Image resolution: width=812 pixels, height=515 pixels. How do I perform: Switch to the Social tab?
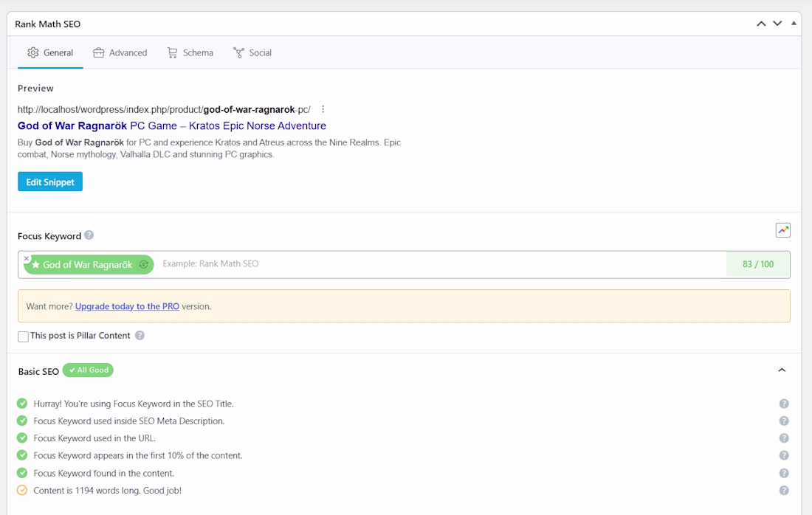tap(252, 53)
